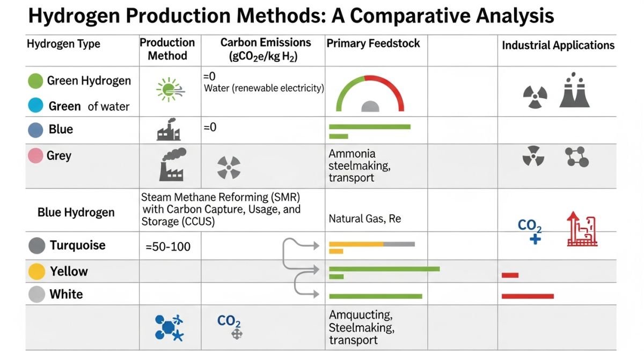Click the '=50-100' value

pos(168,247)
